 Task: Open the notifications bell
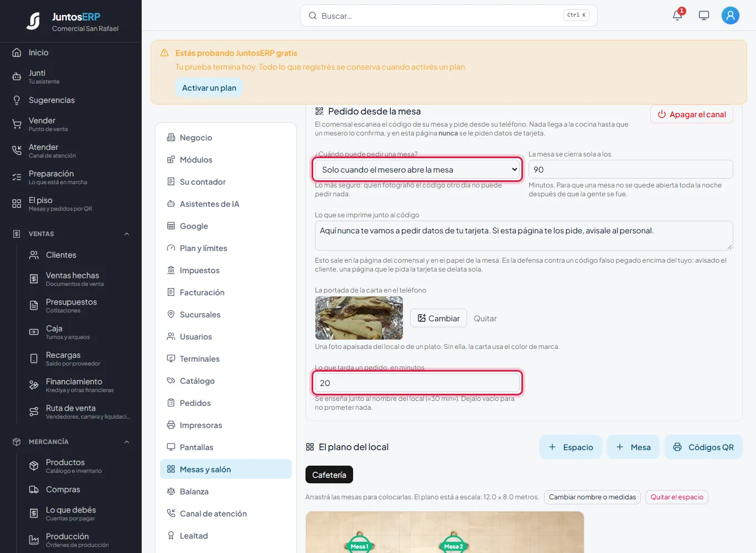pos(677,15)
